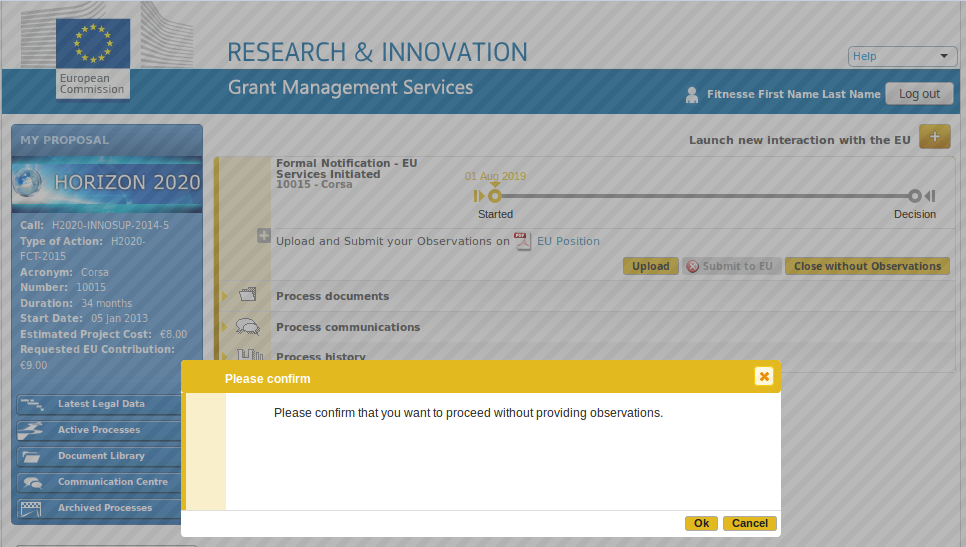Open the EU Position link
This screenshot has width=966, height=547.
[568, 241]
